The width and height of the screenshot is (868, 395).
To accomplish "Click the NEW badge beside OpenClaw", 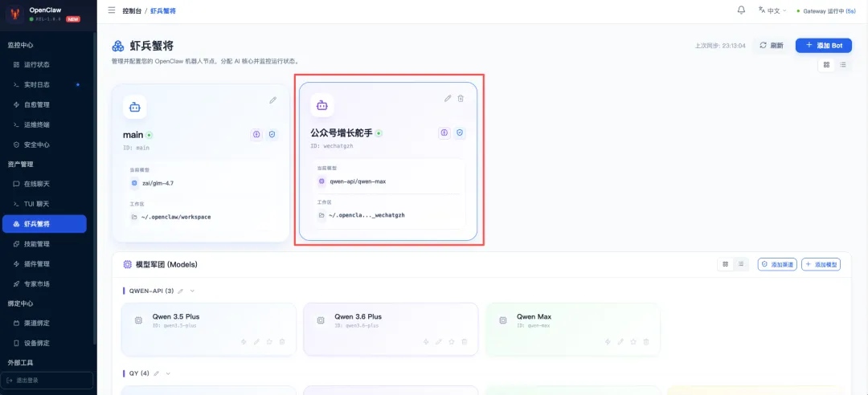I will (73, 18).
